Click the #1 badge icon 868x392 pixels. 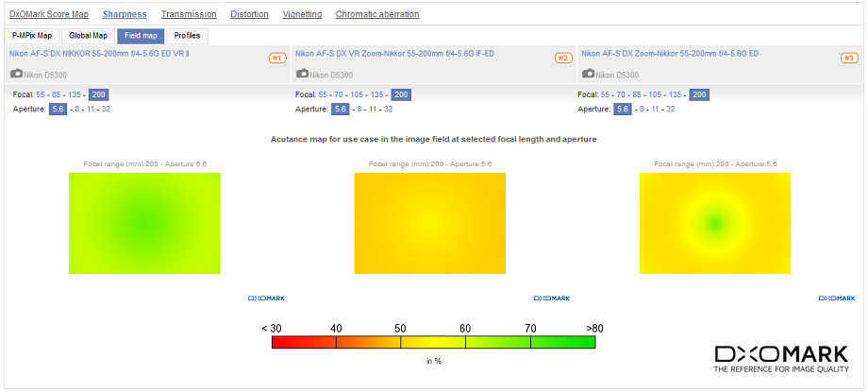click(x=277, y=58)
